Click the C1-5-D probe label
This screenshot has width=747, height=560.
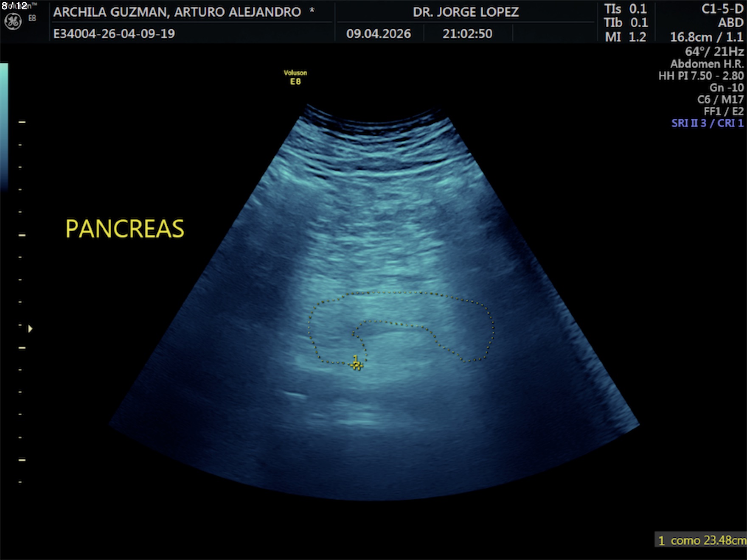coord(722,9)
